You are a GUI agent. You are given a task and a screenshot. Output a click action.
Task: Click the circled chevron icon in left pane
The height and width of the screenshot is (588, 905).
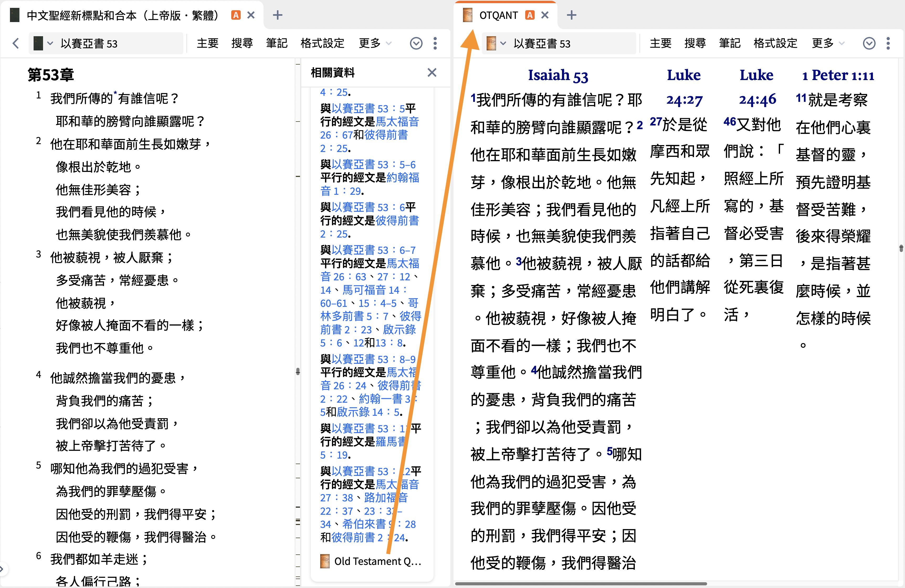[x=416, y=43]
